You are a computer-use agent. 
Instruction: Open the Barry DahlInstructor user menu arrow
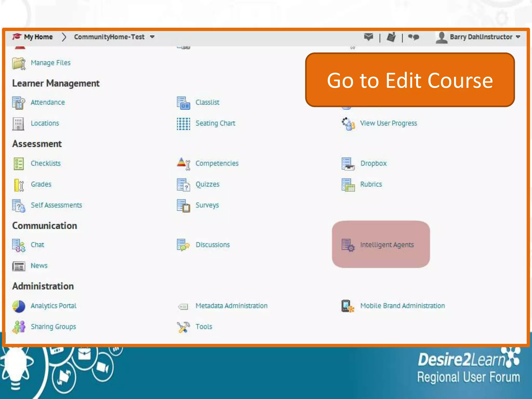coord(518,37)
